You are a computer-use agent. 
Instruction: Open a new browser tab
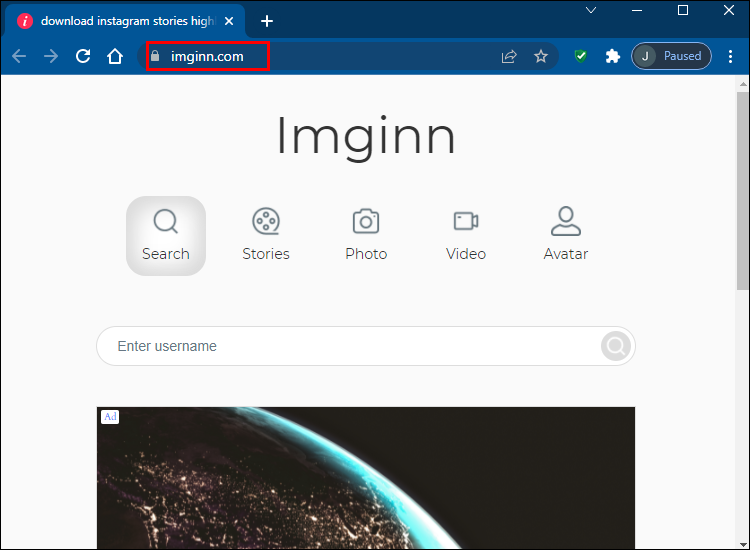(267, 21)
